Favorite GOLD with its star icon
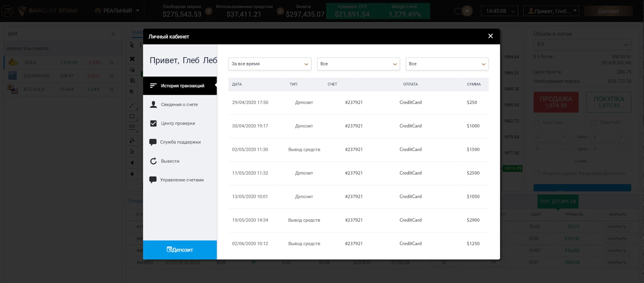 tap(111, 62)
